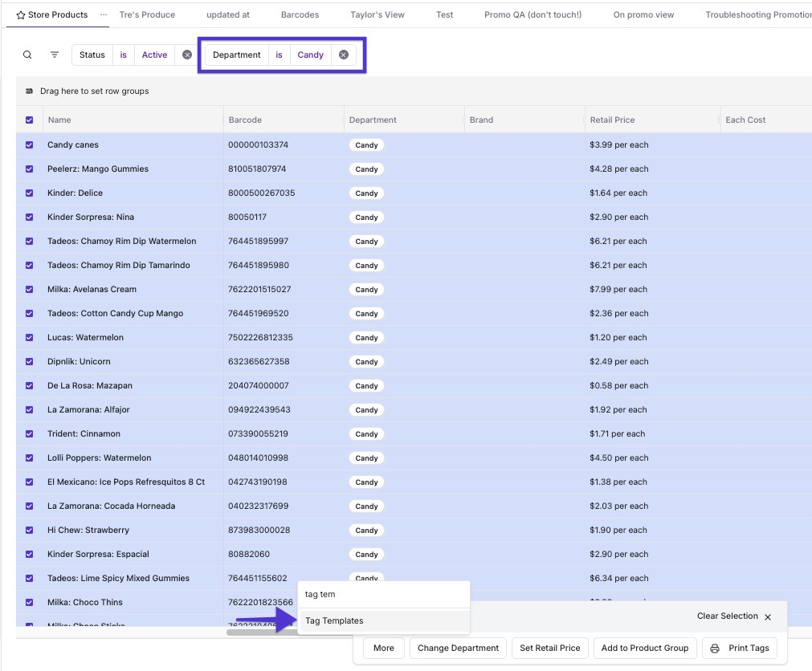Click barcode 042743190198
Screen dimensions: 812x671
point(257,482)
